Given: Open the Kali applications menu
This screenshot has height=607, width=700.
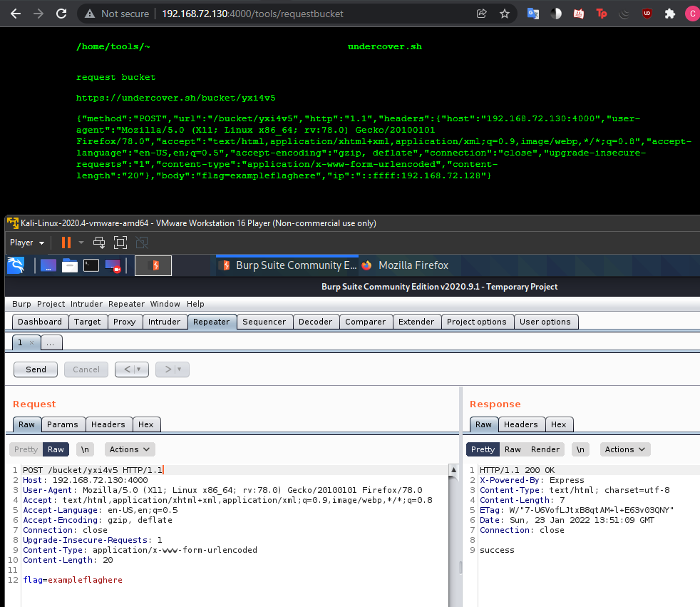Looking at the screenshot, I should point(16,265).
